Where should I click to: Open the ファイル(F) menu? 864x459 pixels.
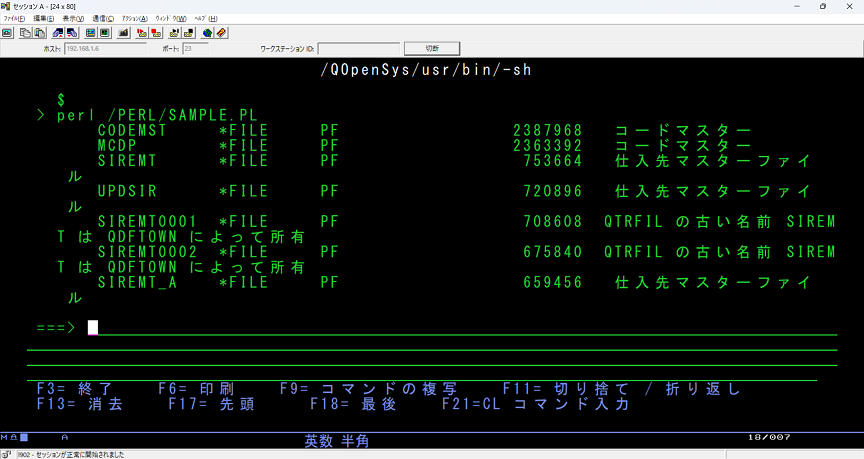pos(14,19)
